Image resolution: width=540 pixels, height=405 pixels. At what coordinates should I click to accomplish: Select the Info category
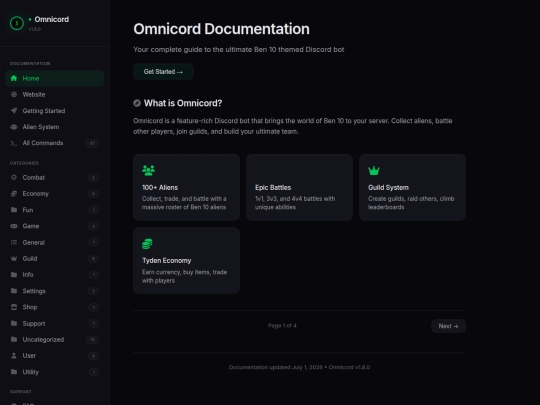[x=54, y=274]
